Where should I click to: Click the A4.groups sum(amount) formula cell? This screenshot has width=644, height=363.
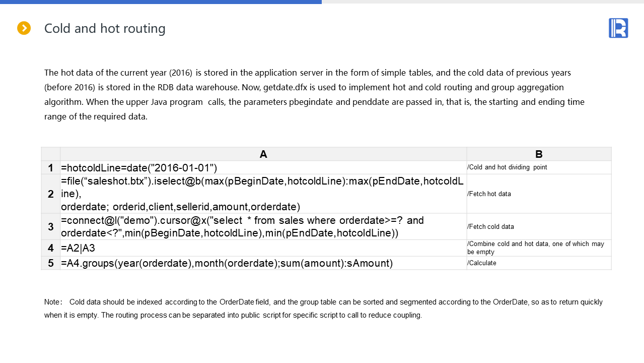(x=227, y=263)
